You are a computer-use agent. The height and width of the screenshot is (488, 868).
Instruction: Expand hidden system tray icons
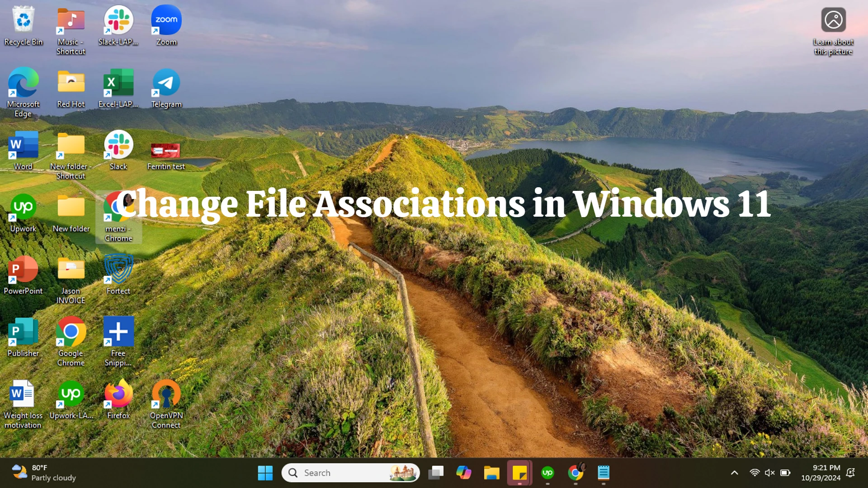[x=734, y=472]
